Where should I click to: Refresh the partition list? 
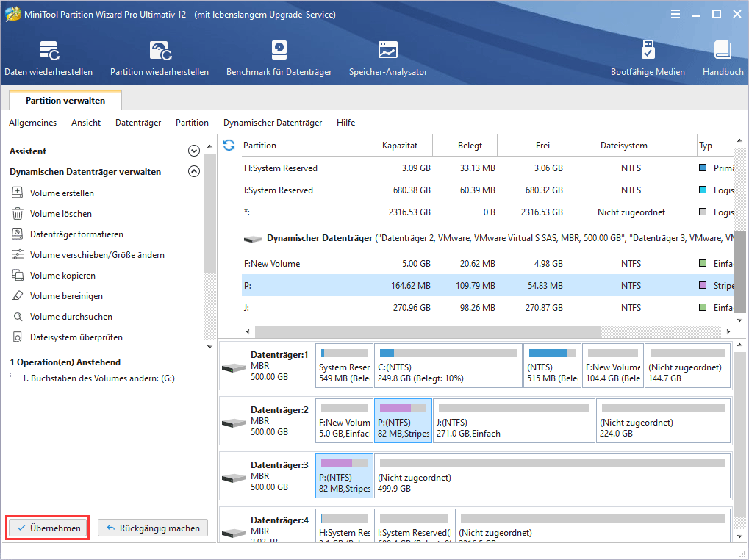click(x=229, y=145)
